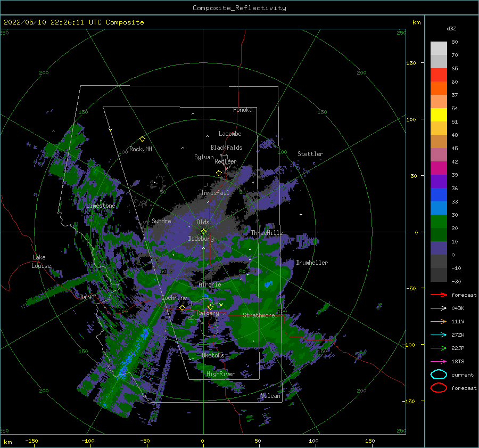This screenshot has width=479, height=448.
Task: Select the Cochrane label
Action: click(174, 298)
